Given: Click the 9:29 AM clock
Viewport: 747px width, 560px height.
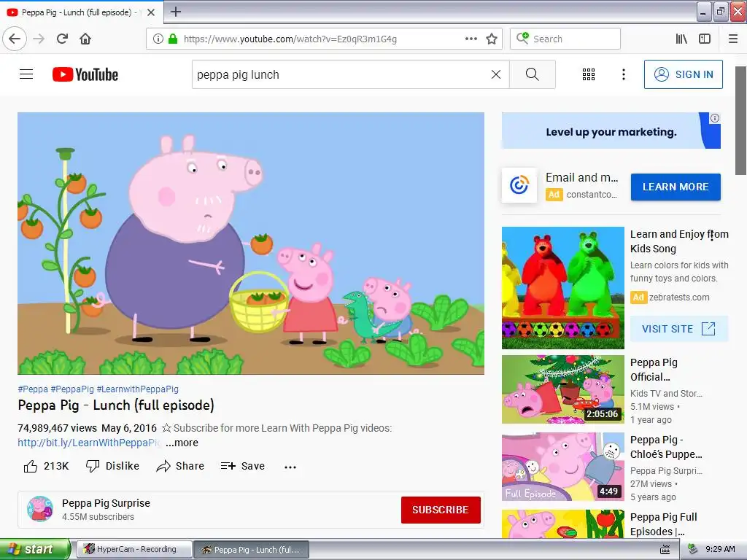Looking at the screenshot, I should pos(720,549).
